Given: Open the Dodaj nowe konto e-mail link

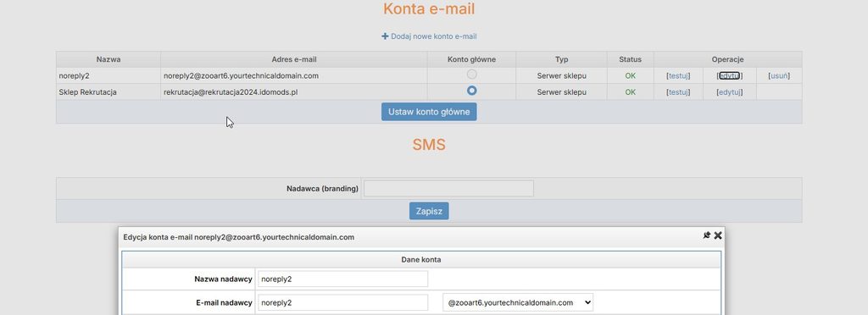Looking at the screenshot, I should 433,36.
